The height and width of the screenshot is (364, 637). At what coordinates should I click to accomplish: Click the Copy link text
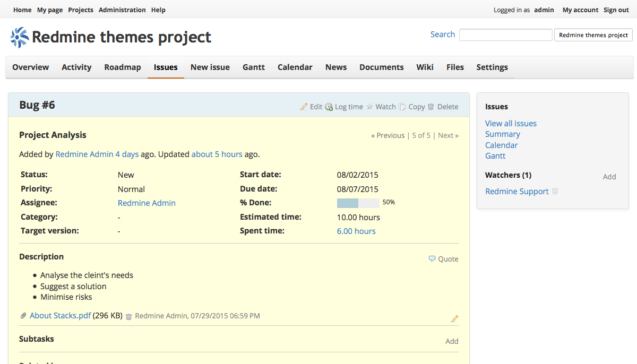[x=417, y=107]
